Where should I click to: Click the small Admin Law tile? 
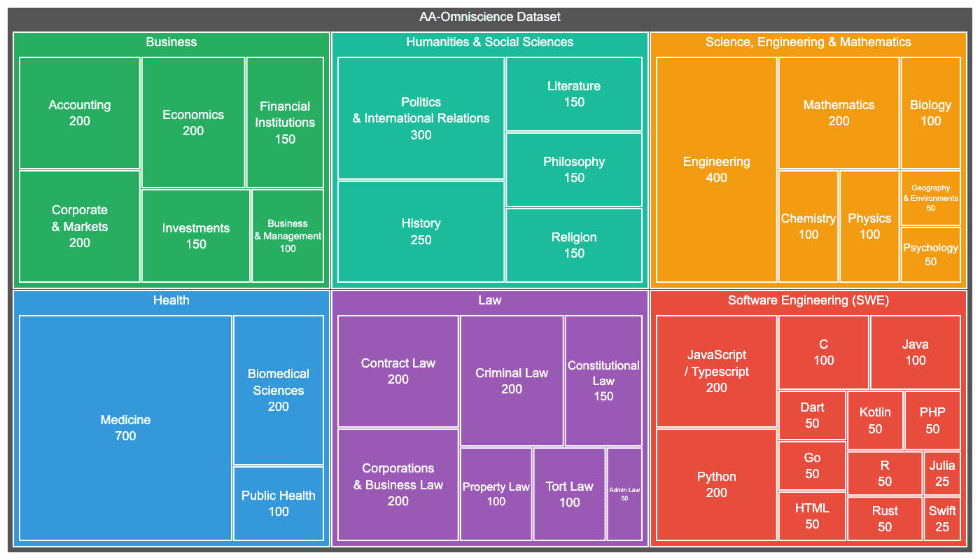coord(624,494)
